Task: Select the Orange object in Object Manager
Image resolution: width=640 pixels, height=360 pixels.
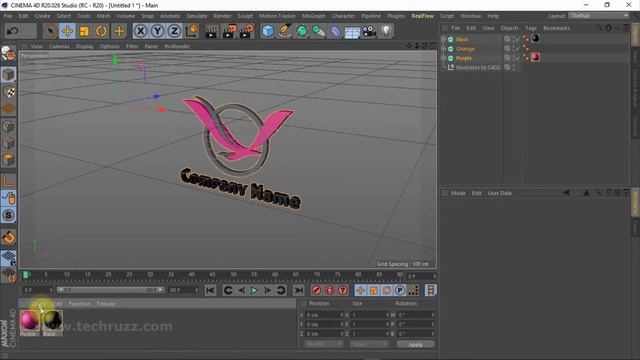Action: 465,49
